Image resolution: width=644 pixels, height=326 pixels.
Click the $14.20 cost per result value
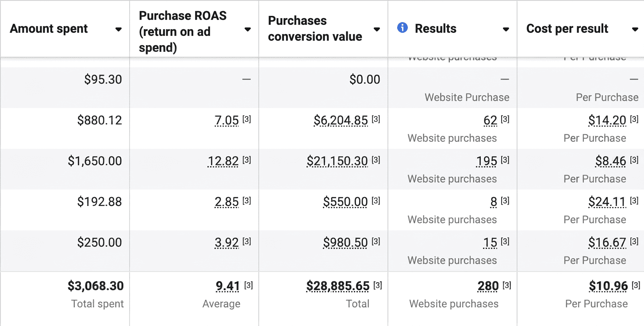click(607, 120)
